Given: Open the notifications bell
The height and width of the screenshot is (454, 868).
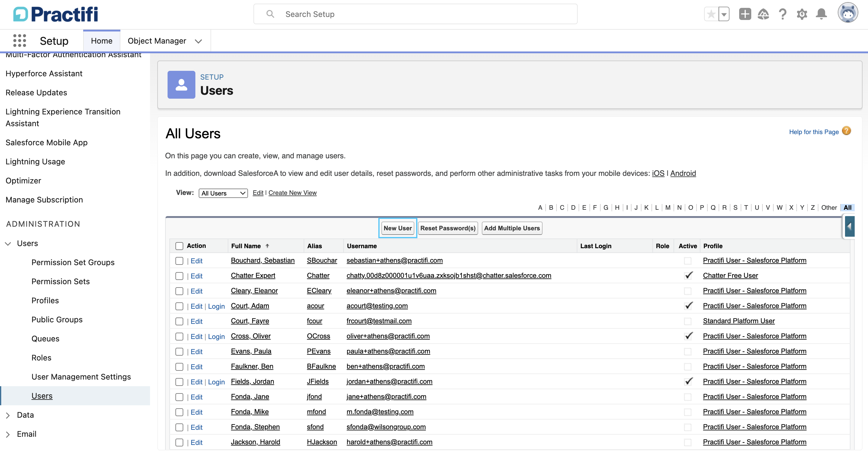Looking at the screenshot, I should [x=821, y=14].
